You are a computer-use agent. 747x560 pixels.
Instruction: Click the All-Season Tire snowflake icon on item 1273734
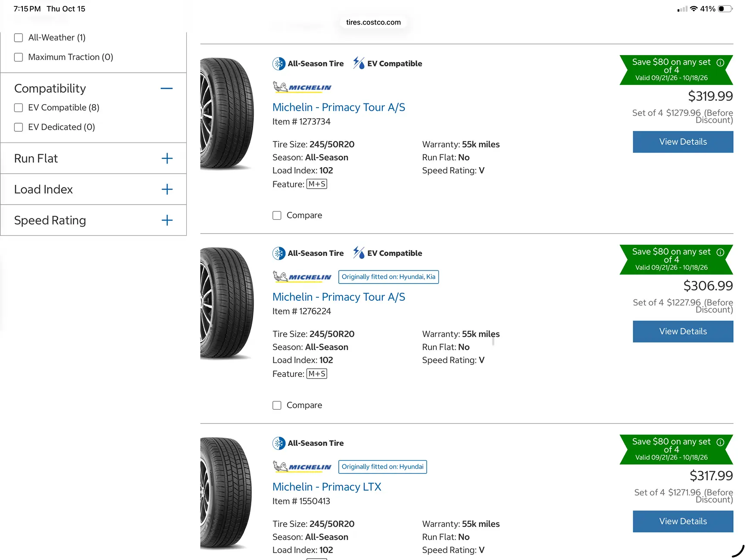coord(279,64)
